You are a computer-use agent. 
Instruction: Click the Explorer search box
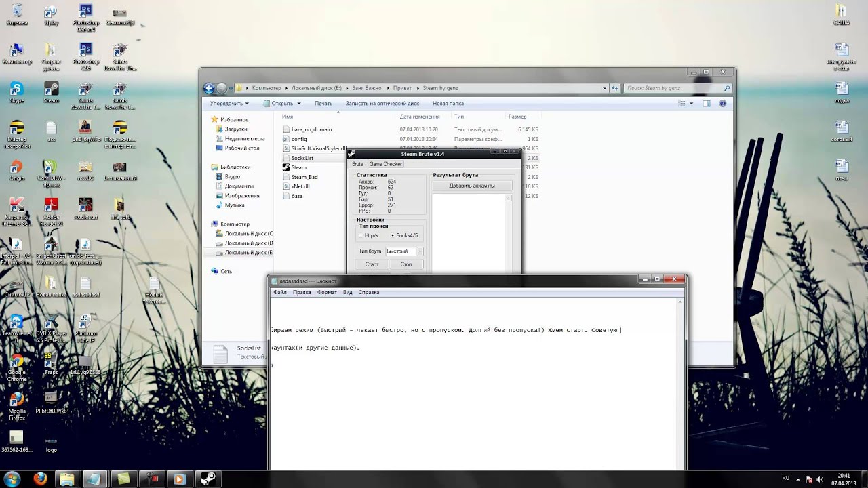click(678, 88)
